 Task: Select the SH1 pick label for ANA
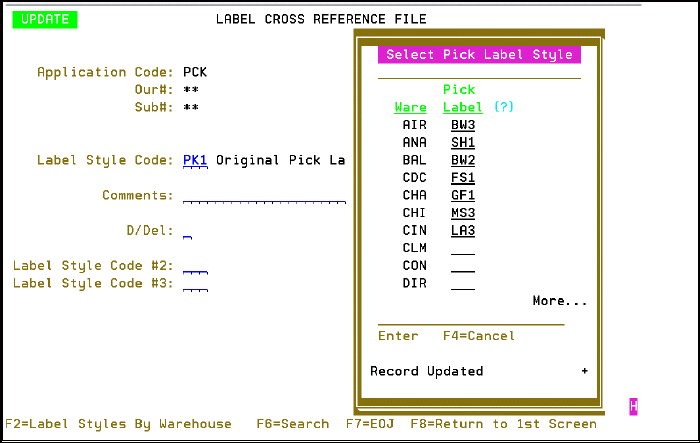coord(462,143)
